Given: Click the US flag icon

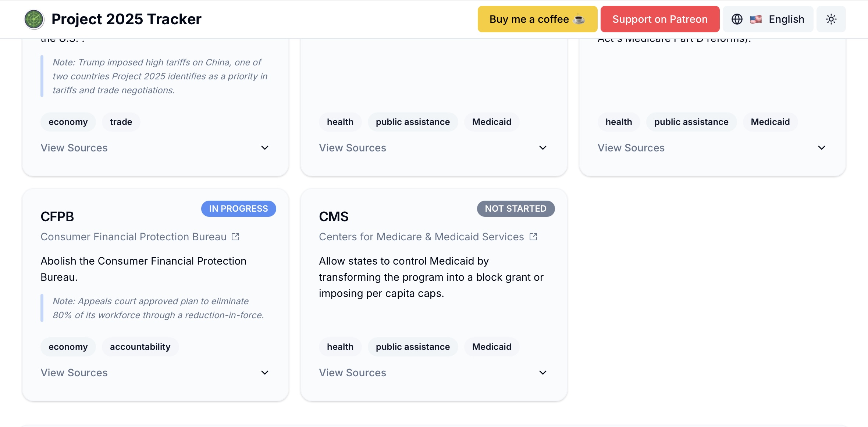Looking at the screenshot, I should click(x=756, y=19).
